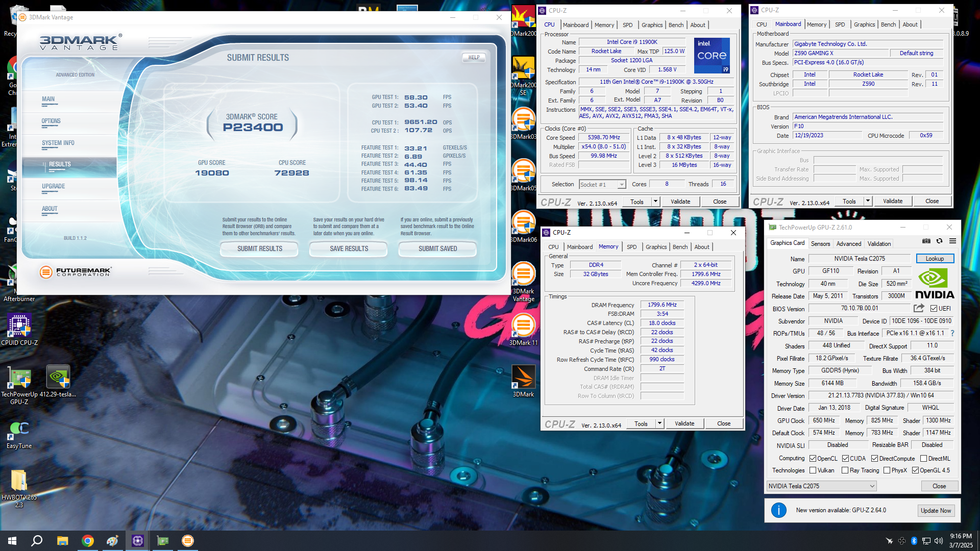The image size is (980, 551).
Task: Open Bench tab in CPU-Z Memory window
Action: pyautogui.click(x=680, y=247)
